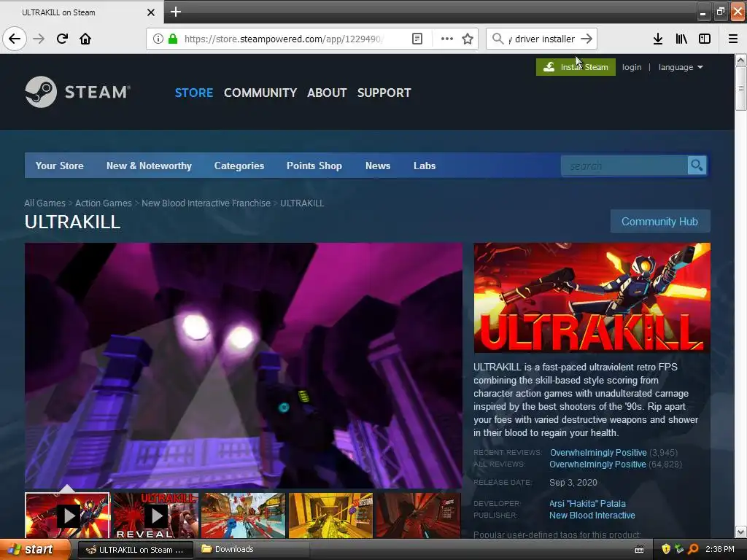Click the Install Steam button
This screenshot has width=747, height=560.
[576, 67]
